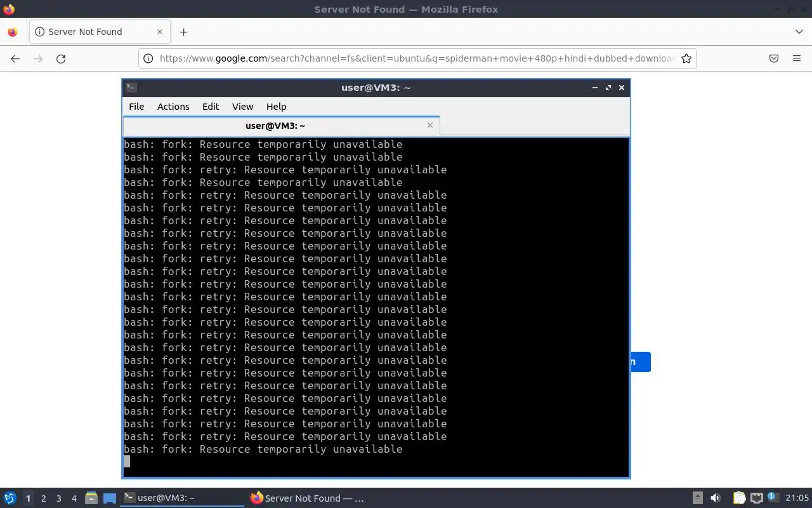Go forward in Firefox
The height and width of the screenshot is (508, 812).
(x=38, y=58)
